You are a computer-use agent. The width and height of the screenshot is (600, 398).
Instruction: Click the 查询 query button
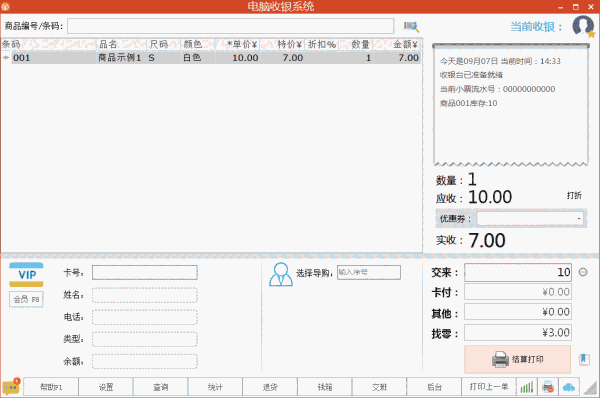point(161,387)
